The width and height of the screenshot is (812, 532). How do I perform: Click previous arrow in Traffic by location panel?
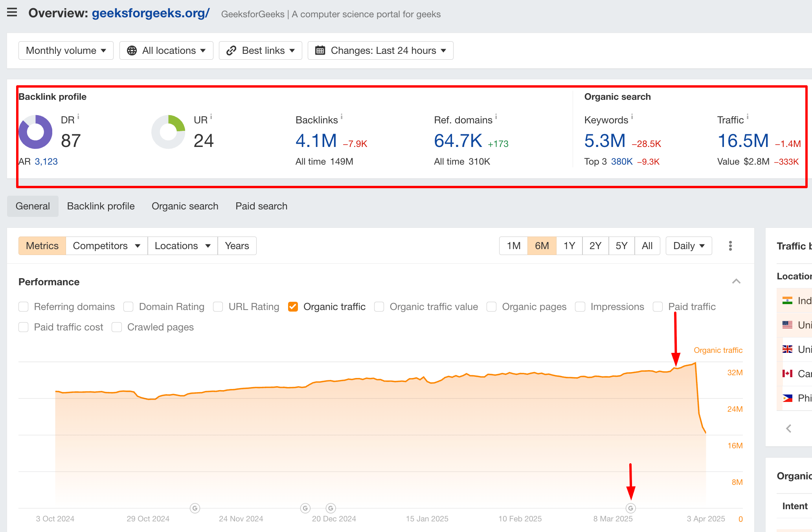coord(788,428)
